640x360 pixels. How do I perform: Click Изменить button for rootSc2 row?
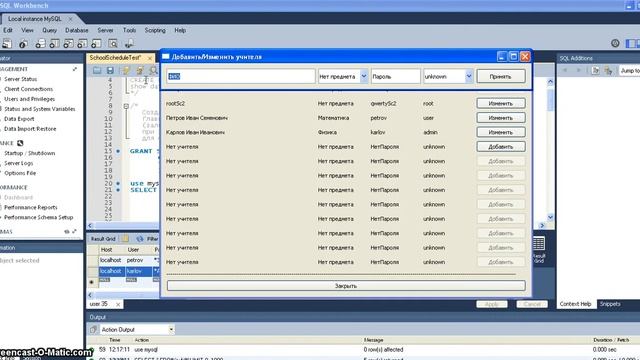pyautogui.click(x=501, y=103)
